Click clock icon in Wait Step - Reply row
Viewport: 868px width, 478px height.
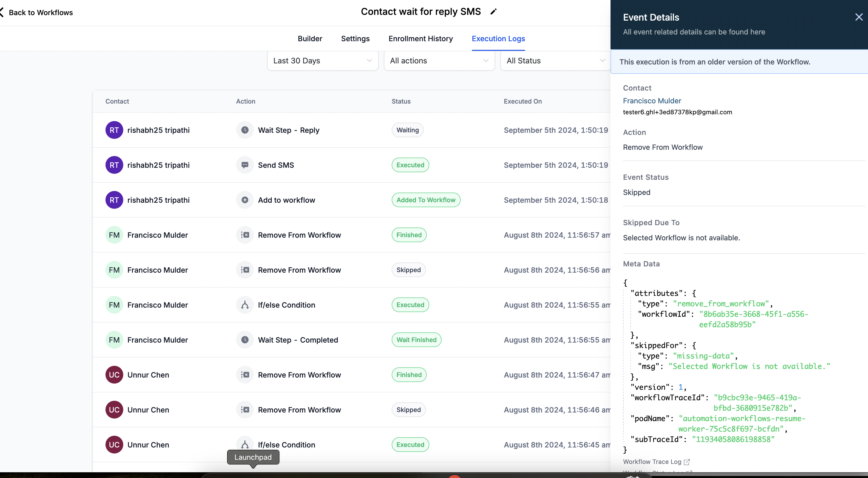point(245,130)
